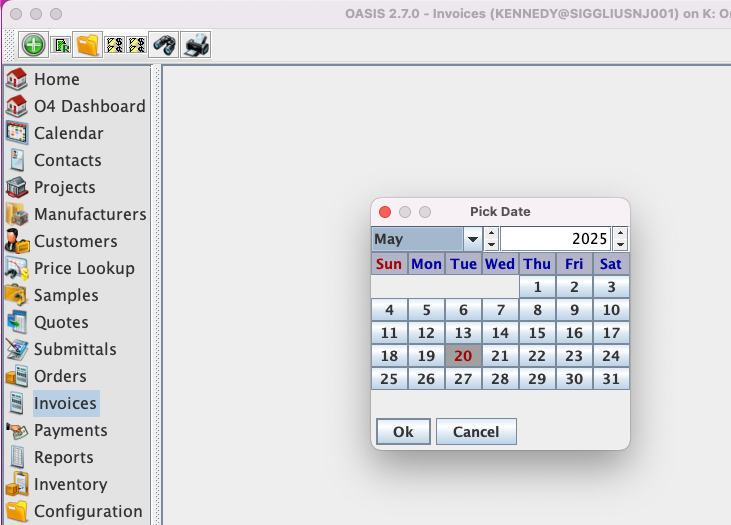Viewport: 731px width, 525px height.
Task: Open the O4 Dashboard sidebar icon
Action: [x=17, y=106]
